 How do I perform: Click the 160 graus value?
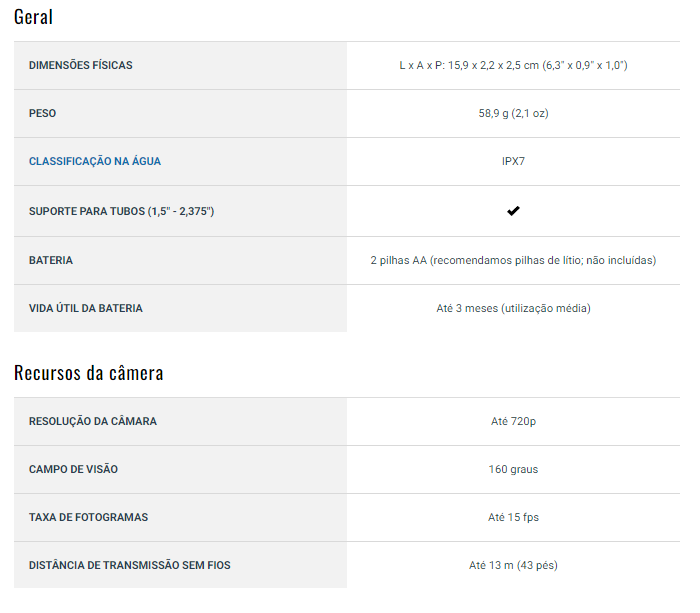[513, 469]
